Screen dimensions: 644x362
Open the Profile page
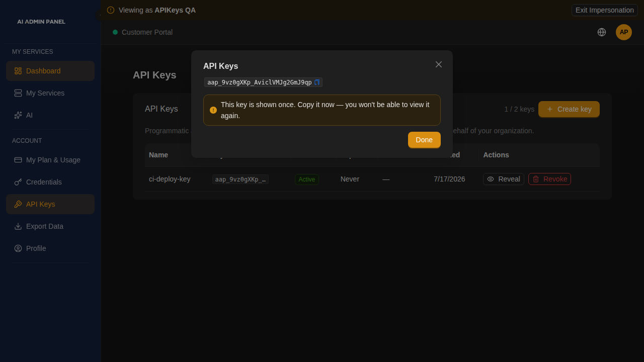[x=50, y=248]
